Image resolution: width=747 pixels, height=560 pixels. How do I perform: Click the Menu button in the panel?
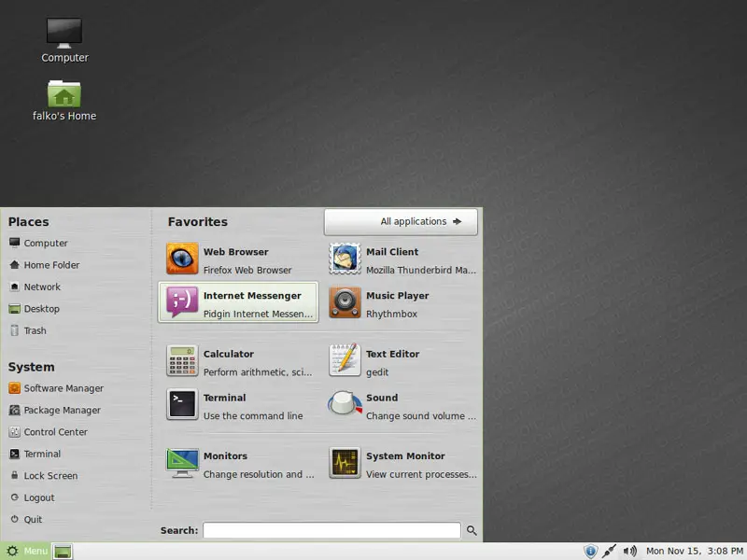click(25, 551)
